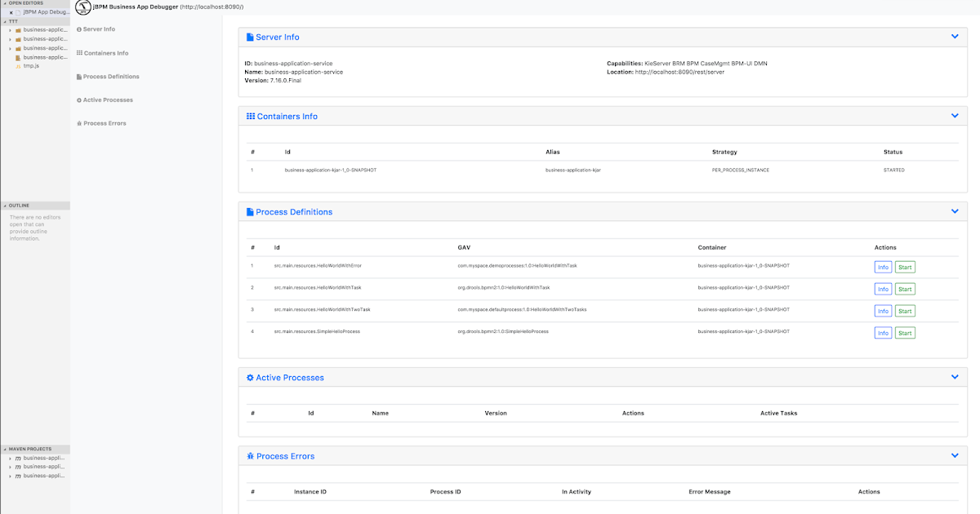Collapse the Containers Info panel with its chevron
Viewport: 980px width, 514px height.
(x=955, y=116)
